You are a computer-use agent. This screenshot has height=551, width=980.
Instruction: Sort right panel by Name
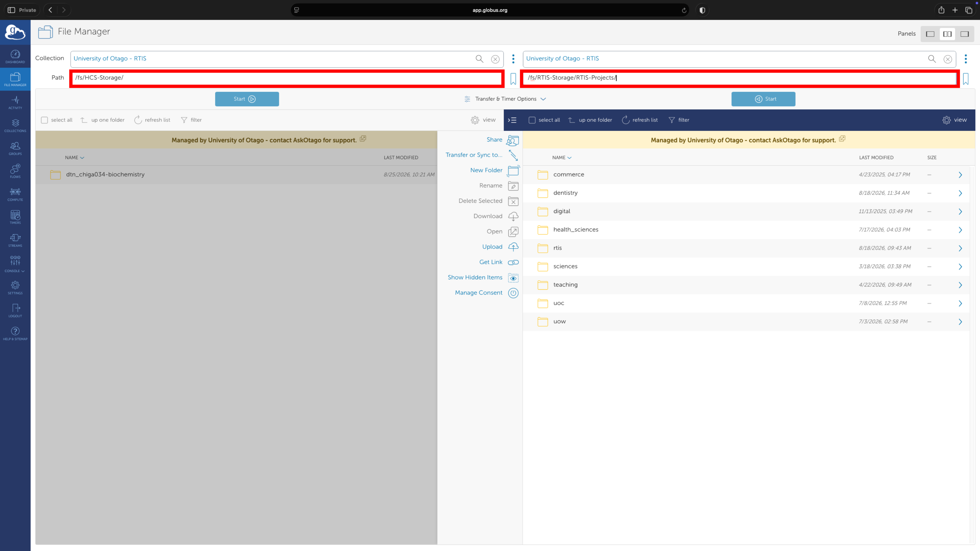pos(562,158)
